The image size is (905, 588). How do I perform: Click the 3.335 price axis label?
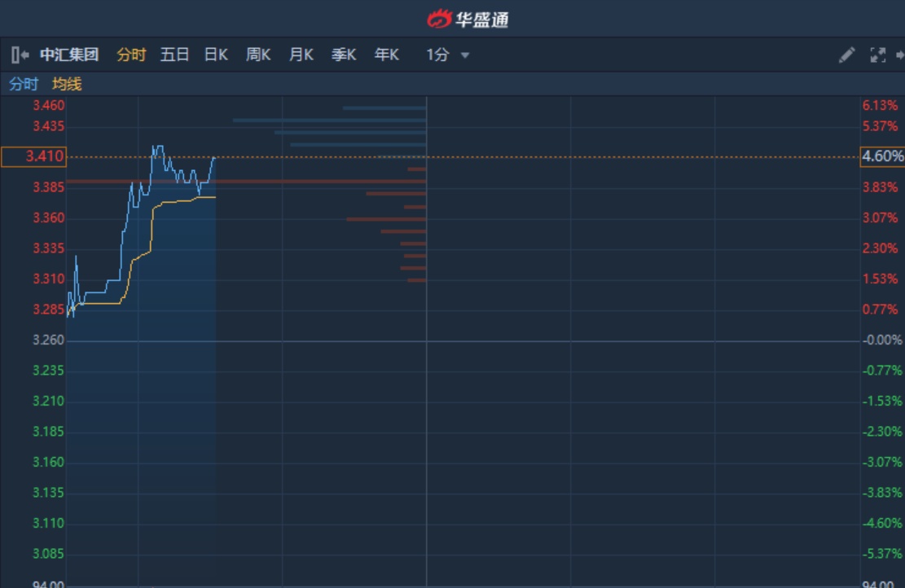pos(49,248)
